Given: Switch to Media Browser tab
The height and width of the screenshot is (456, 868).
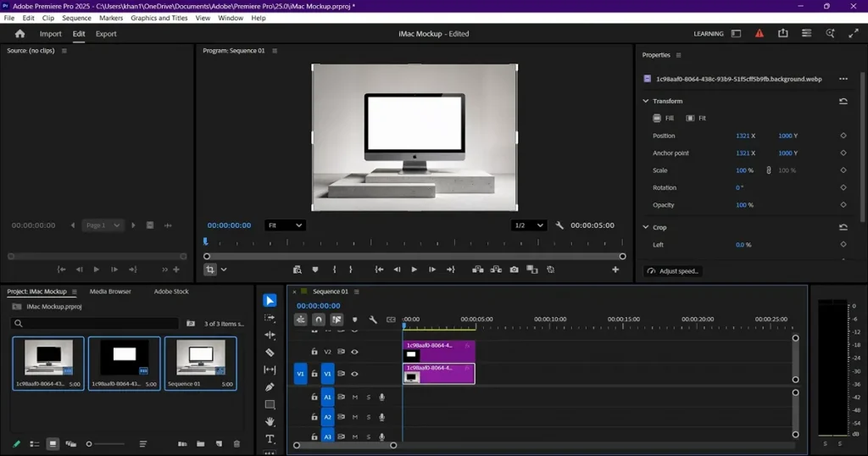Looking at the screenshot, I should [110, 292].
